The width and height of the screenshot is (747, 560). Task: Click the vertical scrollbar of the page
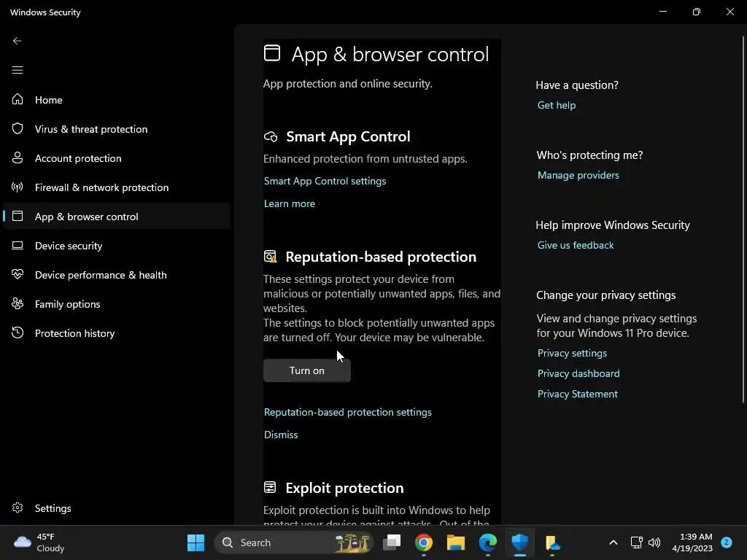pos(743,219)
